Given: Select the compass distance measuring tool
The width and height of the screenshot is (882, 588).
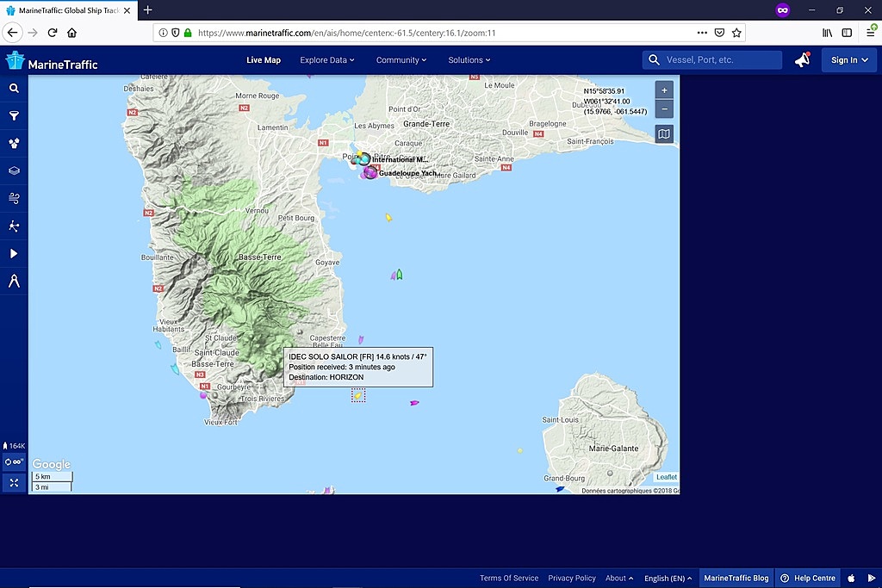Looking at the screenshot, I should click(x=14, y=281).
